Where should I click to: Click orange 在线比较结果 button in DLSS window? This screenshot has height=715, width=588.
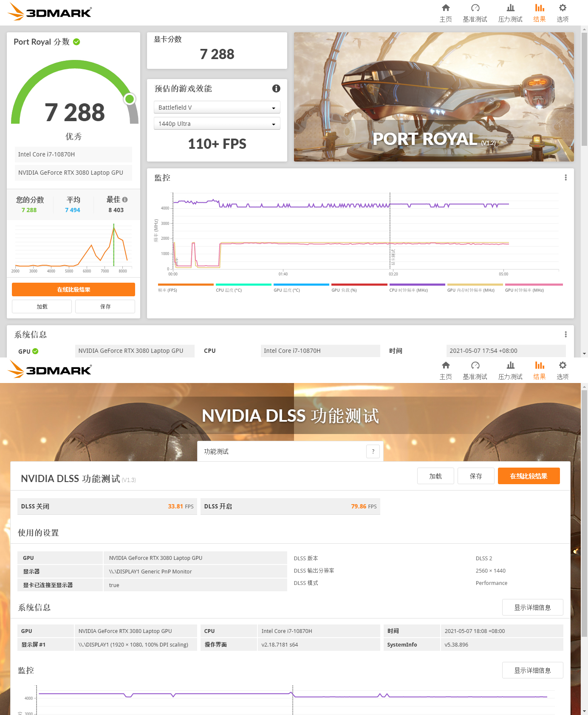(x=529, y=476)
